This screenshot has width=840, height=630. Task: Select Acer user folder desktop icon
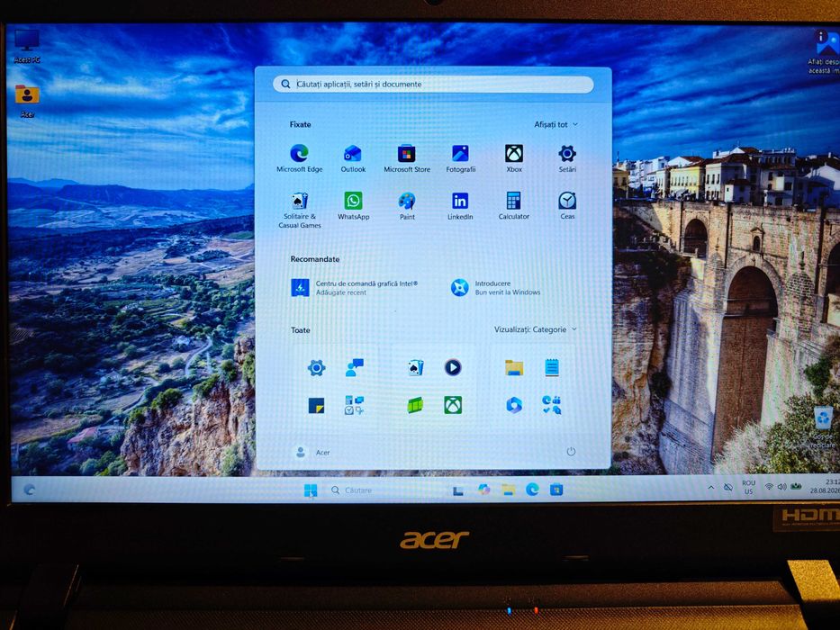[27, 101]
